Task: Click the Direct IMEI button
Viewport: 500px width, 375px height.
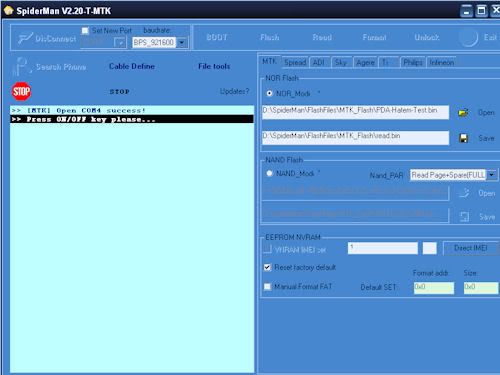Action: 471,248
